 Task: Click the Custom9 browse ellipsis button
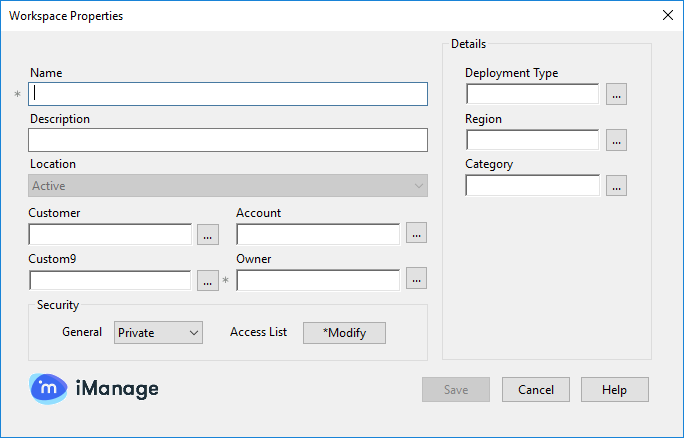(208, 281)
